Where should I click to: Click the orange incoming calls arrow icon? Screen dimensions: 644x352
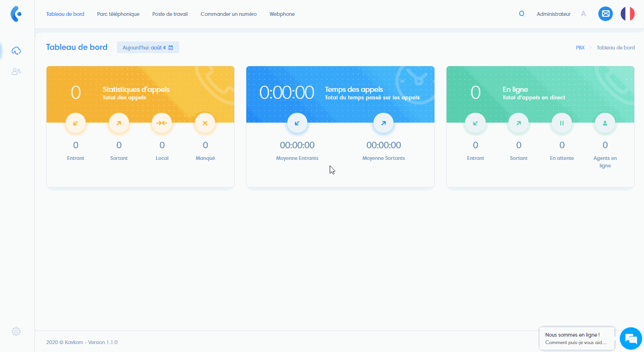[75, 123]
